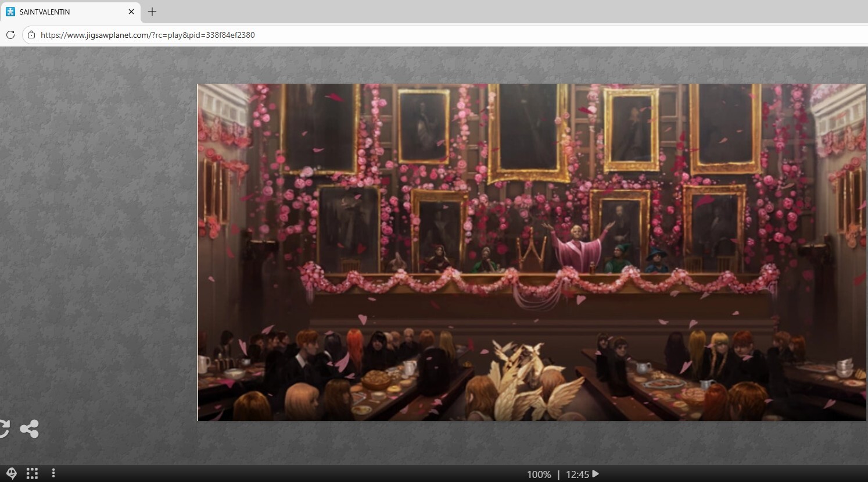
Task: Click the play triangle next to the timer
Action: 596,474
